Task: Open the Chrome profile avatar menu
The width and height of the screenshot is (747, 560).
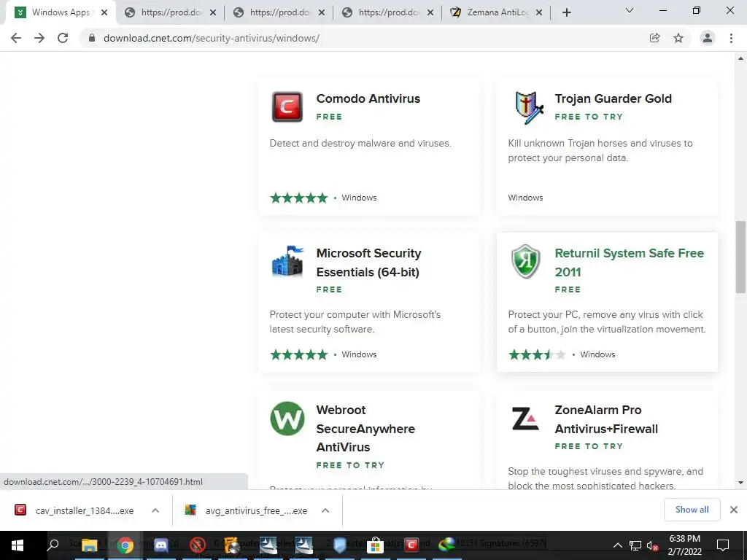Action: point(708,38)
